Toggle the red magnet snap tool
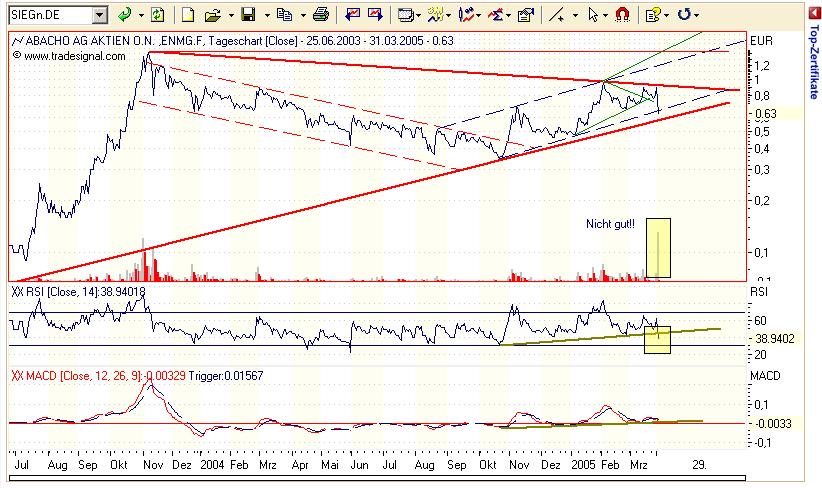822x488 pixels. 622,15
